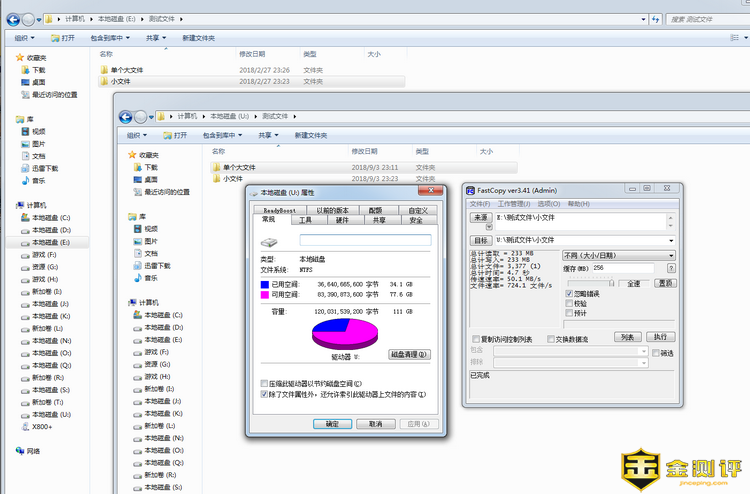The height and width of the screenshot is (494, 750).
Task: Click the FastCopy title bar app icon
Action: 469,189
